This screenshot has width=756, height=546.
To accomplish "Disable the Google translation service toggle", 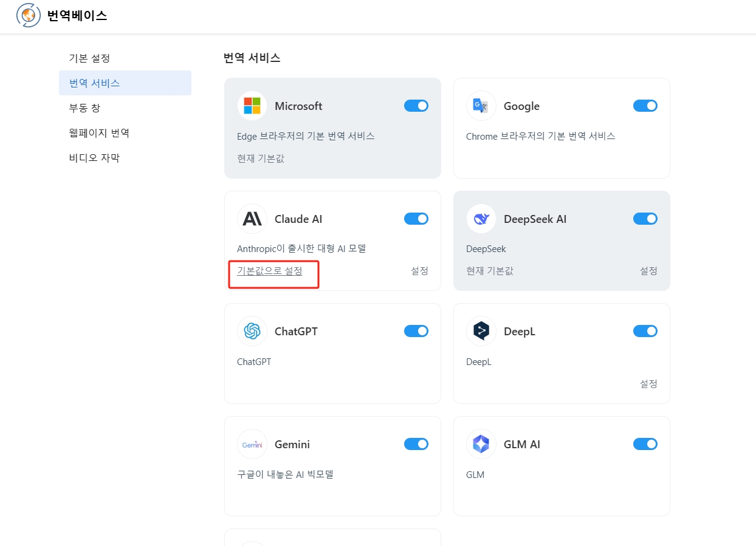I will [x=645, y=106].
